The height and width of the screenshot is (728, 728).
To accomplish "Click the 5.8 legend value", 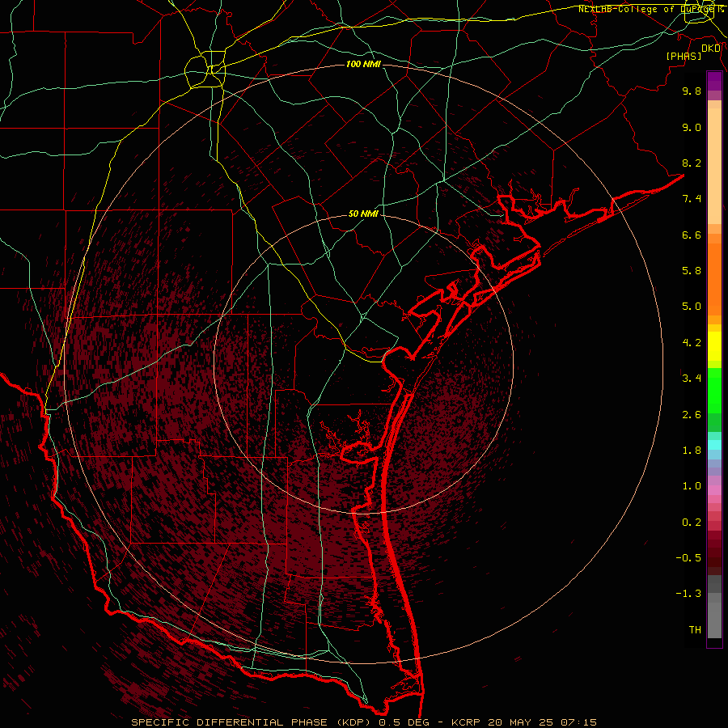I will [692, 271].
